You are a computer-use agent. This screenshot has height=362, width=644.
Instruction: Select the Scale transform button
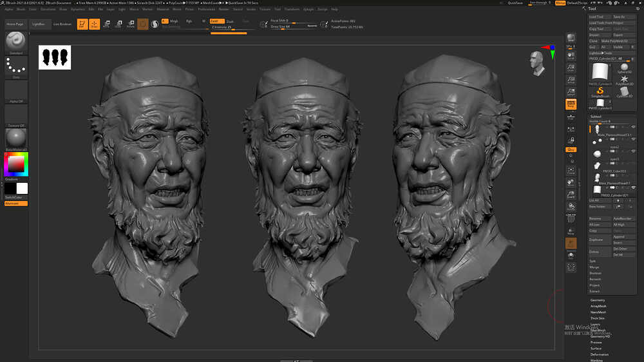118,24
